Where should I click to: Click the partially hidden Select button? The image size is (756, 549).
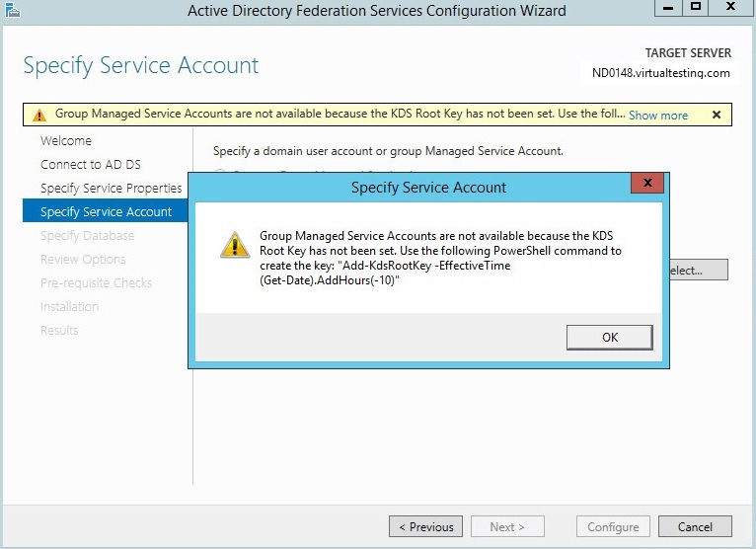click(699, 271)
